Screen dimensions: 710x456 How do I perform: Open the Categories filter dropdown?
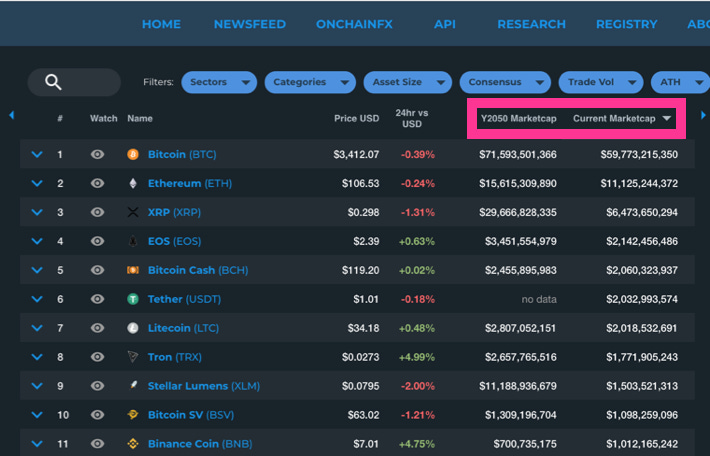click(310, 82)
